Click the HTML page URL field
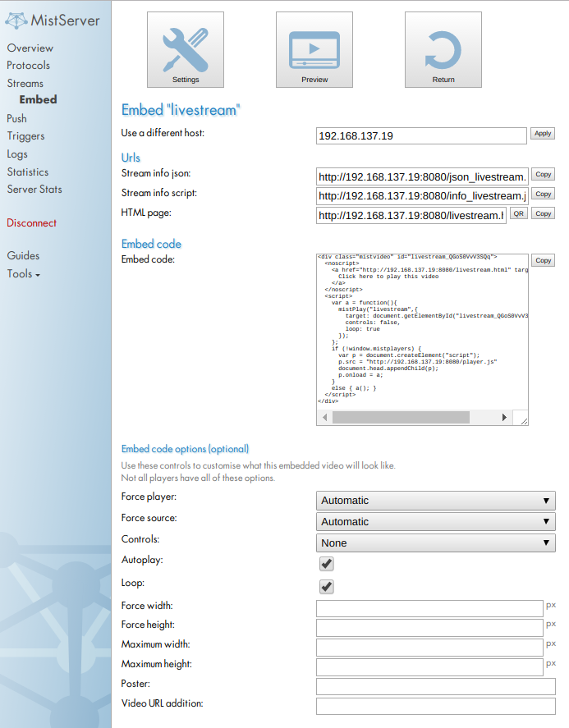The width and height of the screenshot is (569, 728). (x=411, y=215)
